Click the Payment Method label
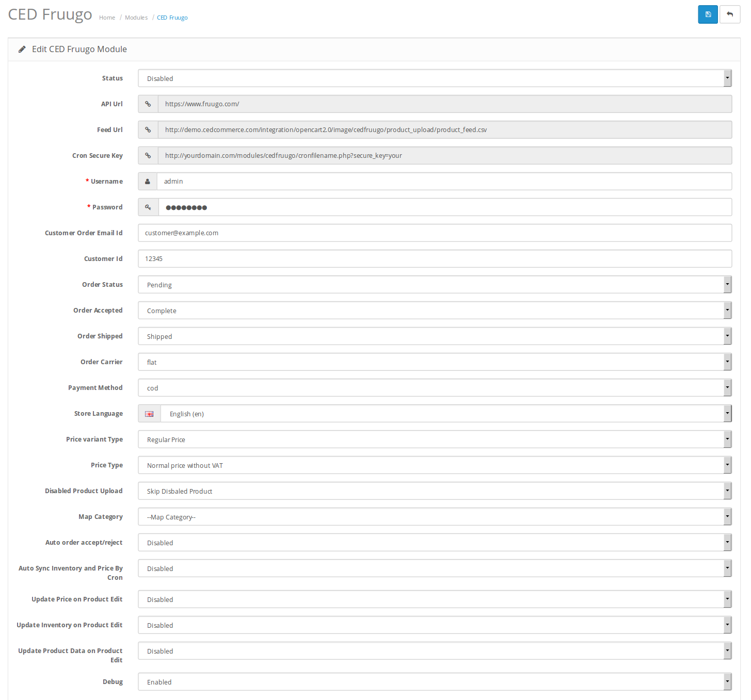The width and height of the screenshot is (751, 700). coord(95,388)
